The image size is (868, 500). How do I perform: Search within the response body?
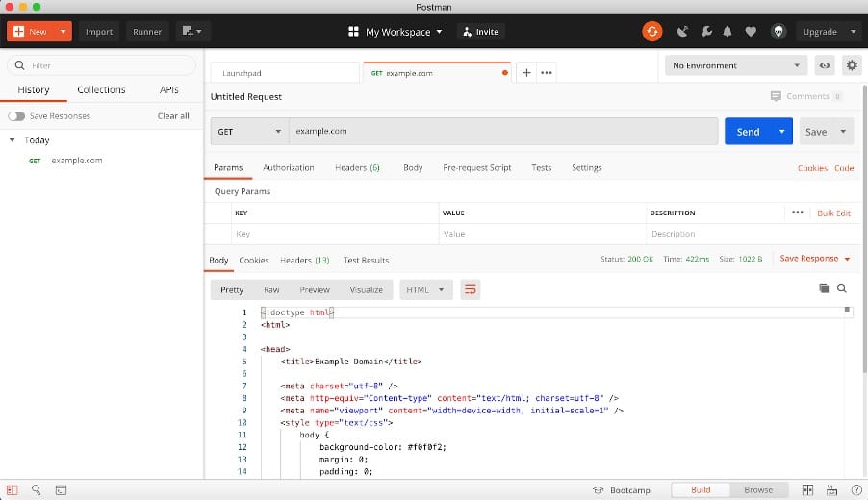[x=841, y=288]
